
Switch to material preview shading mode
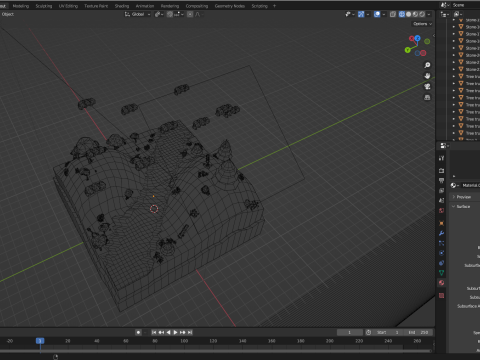click(415, 14)
